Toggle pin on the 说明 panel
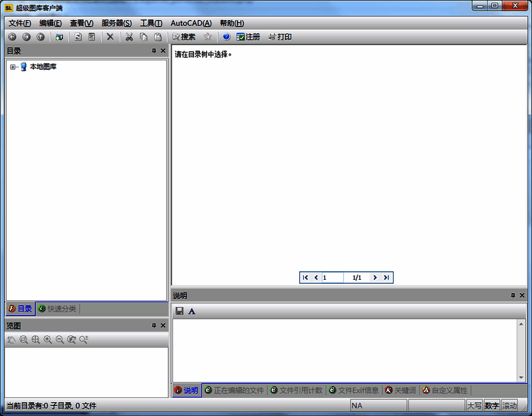The width and height of the screenshot is (532, 416). point(513,295)
